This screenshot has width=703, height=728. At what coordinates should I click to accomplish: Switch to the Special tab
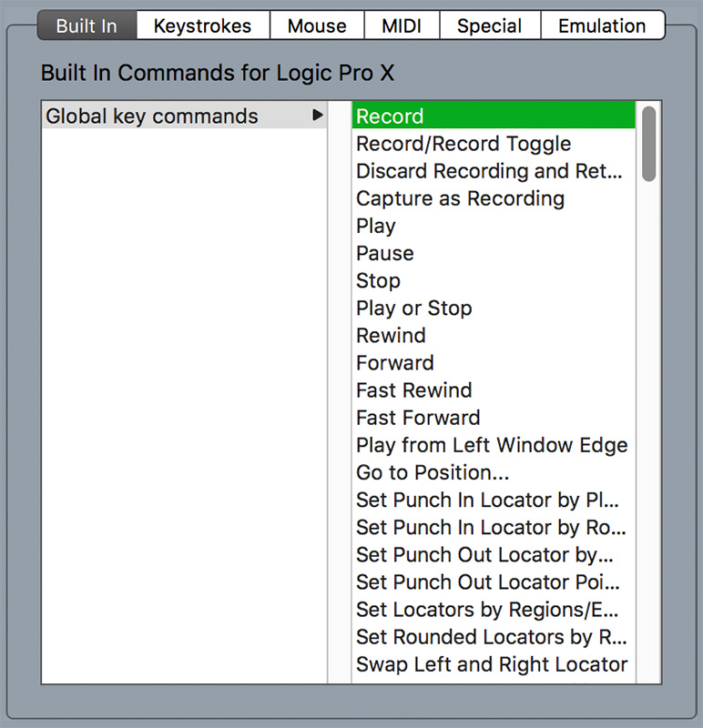coord(490,26)
